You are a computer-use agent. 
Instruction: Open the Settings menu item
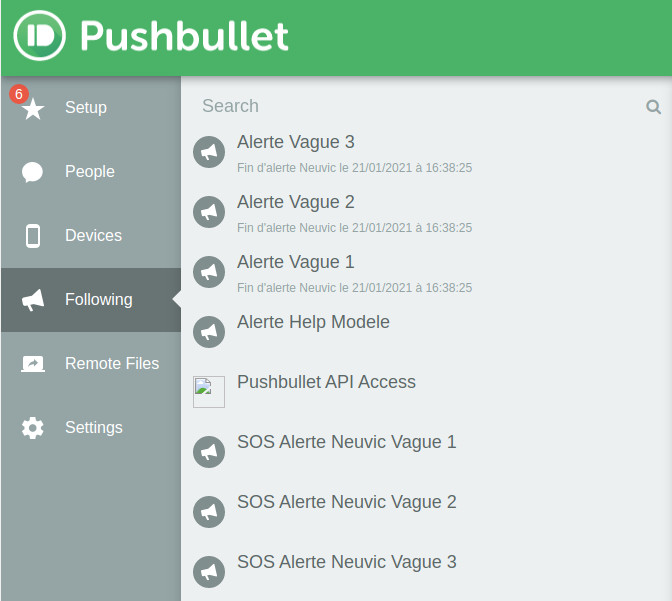pos(94,428)
